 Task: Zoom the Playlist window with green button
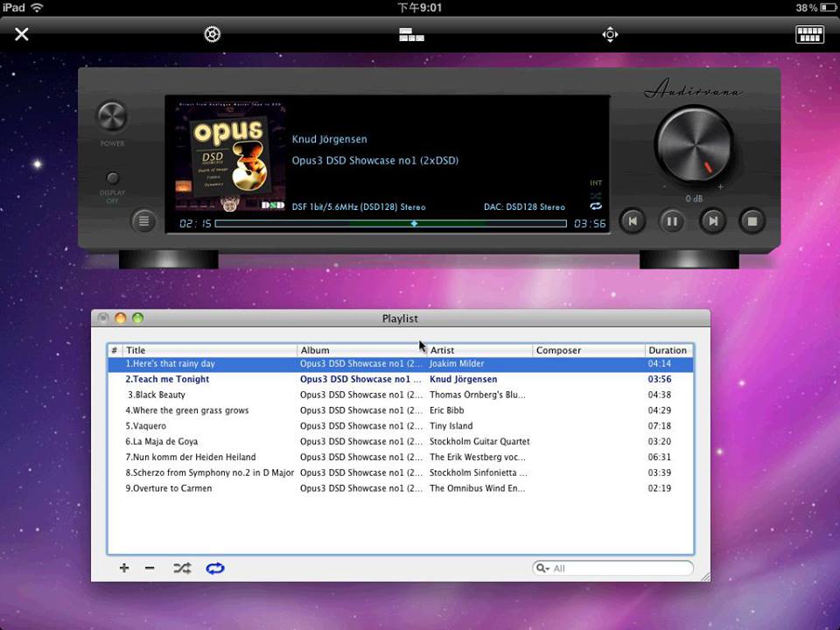[137, 318]
